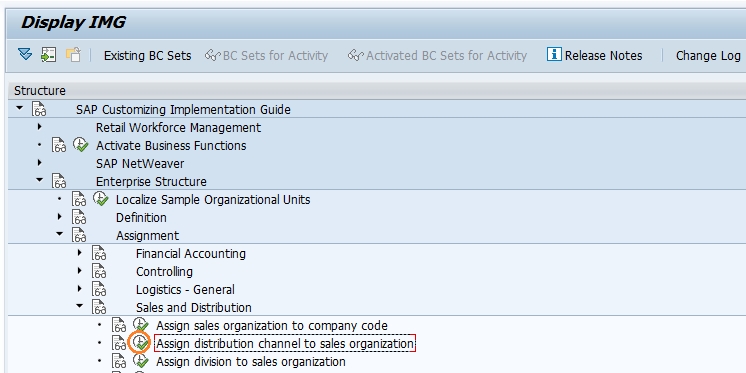Open documentation icon for Controlling
The height and width of the screenshot is (373, 746).
(x=99, y=272)
